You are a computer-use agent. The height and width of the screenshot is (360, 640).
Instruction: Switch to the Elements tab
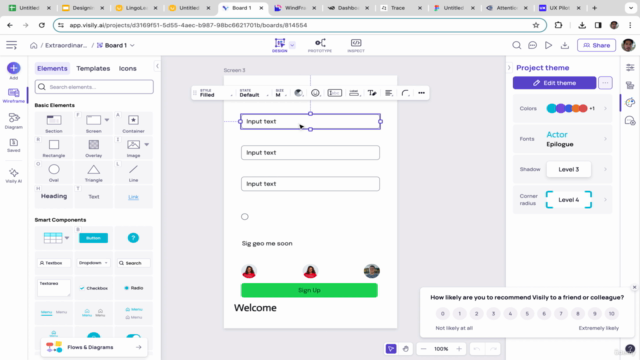pyautogui.click(x=52, y=68)
